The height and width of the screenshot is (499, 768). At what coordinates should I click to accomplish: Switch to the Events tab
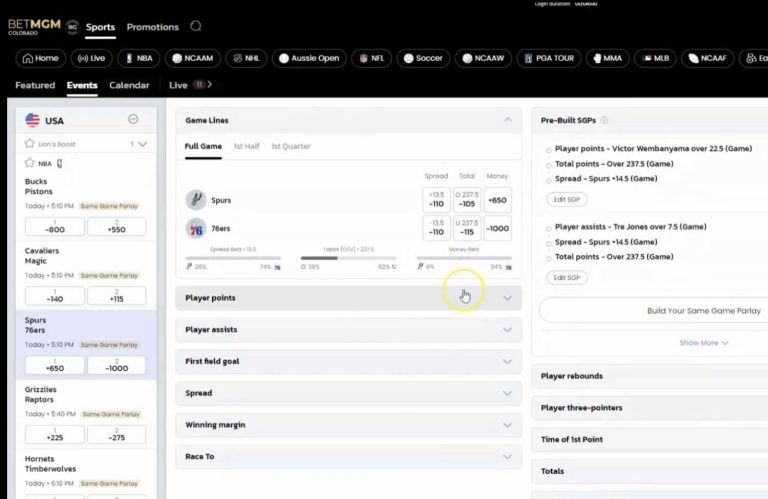82,85
